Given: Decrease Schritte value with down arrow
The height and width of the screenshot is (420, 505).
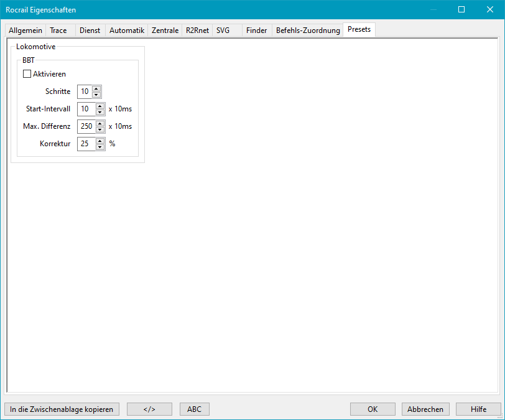Looking at the screenshot, I should (96, 95).
